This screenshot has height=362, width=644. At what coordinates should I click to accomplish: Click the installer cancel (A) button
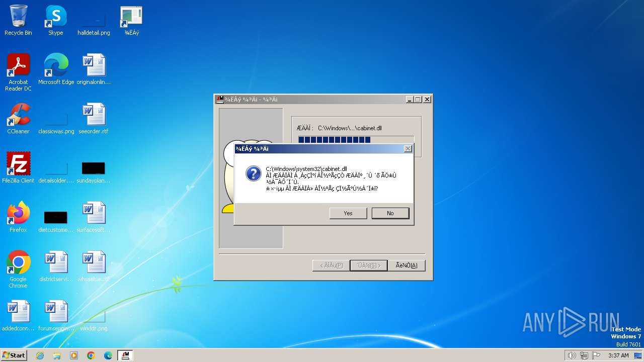[x=407, y=265]
